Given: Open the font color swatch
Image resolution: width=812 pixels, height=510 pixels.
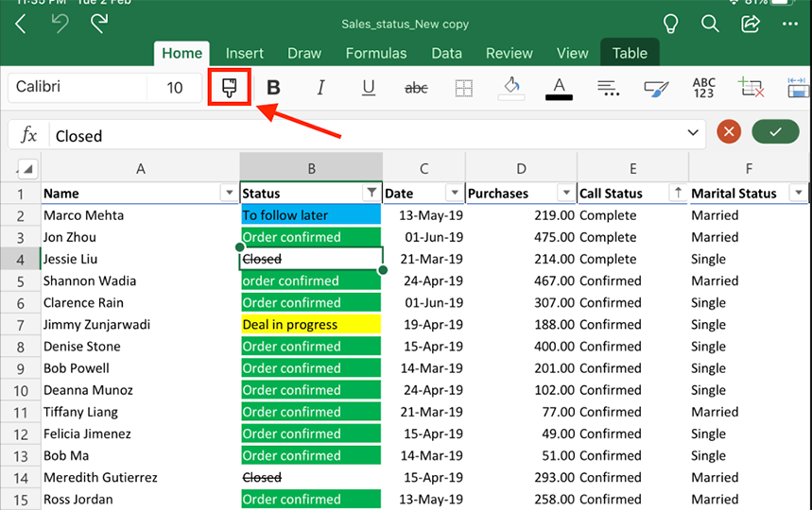Looking at the screenshot, I should pos(560,88).
